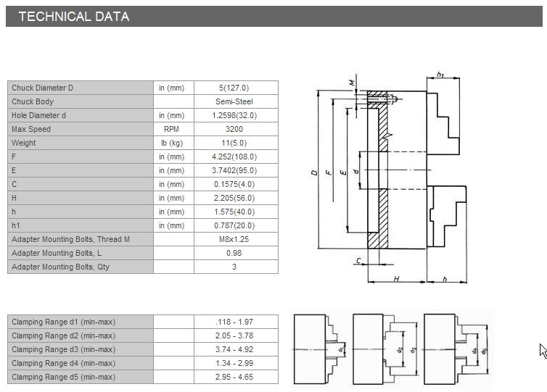Click Adapter Mounting Bolts, L label
Viewport: 547px width, 392px height.
click(x=57, y=253)
